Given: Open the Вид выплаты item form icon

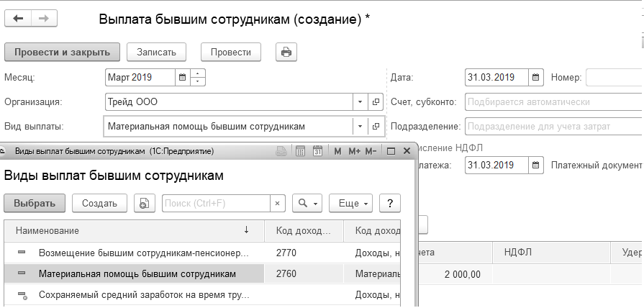Looking at the screenshot, I should [376, 127].
